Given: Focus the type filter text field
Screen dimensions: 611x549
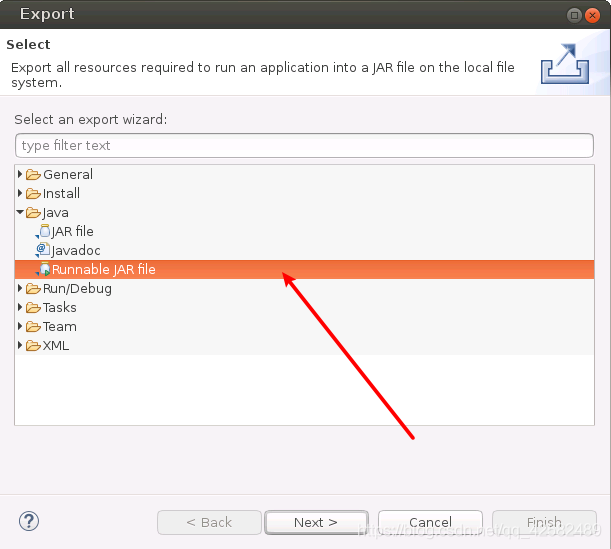Looking at the screenshot, I should pos(304,145).
